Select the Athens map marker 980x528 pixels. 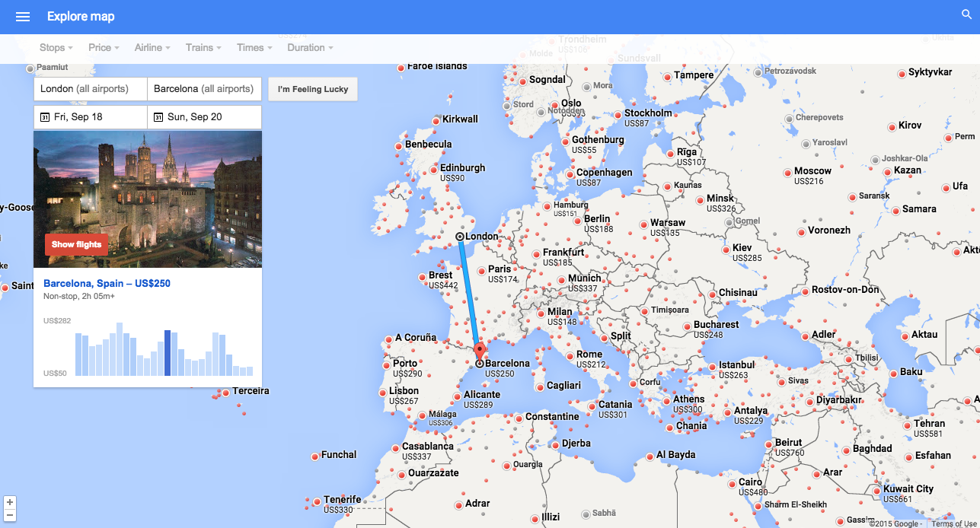(666, 400)
